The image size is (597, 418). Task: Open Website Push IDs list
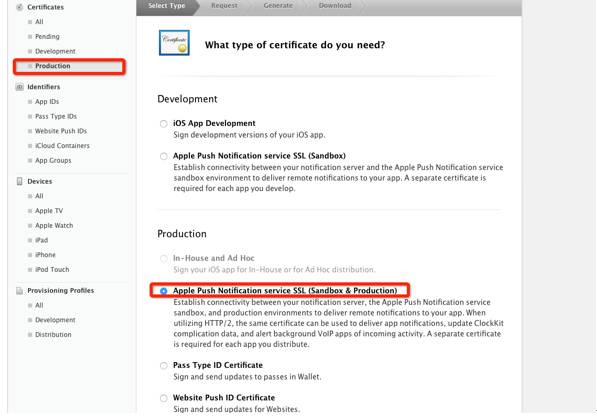[61, 131]
